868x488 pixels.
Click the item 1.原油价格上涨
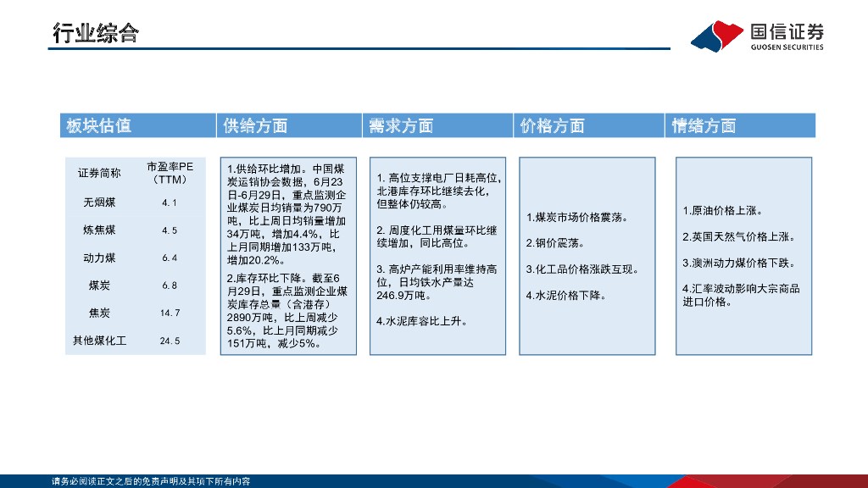pyautogui.click(x=722, y=211)
